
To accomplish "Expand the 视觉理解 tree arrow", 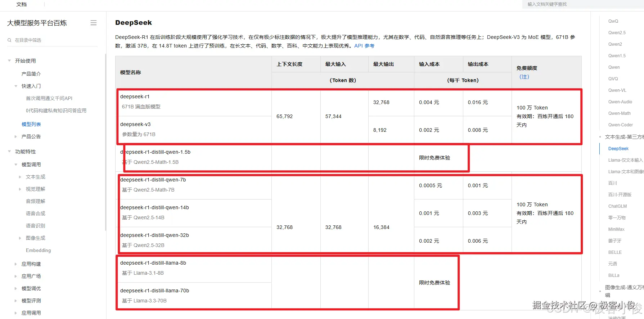I will point(20,189).
